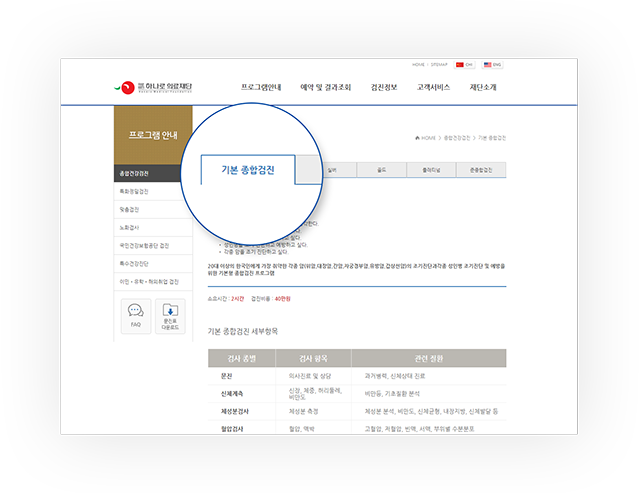This screenshot has height=493, width=640.
Task: Open the 프로그램안내 main menu
Action: coord(261,87)
